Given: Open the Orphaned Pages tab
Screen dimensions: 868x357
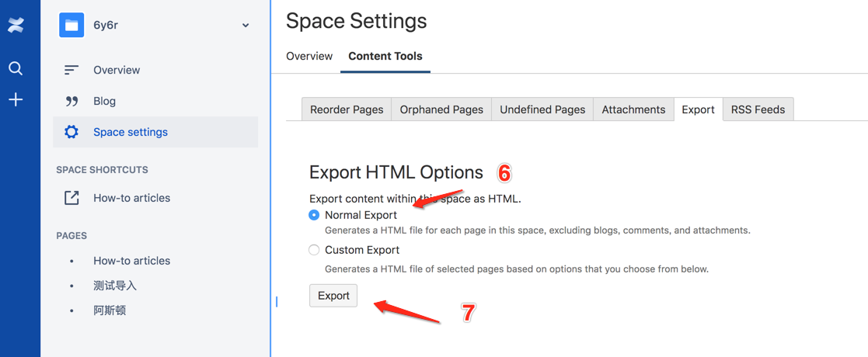Looking at the screenshot, I should click(x=441, y=109).
